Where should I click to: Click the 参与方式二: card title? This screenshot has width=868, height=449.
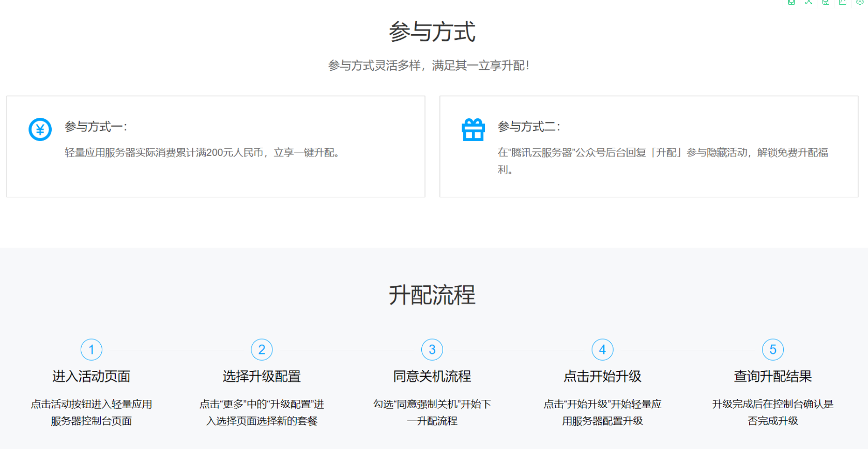click(x=529, y=127)
